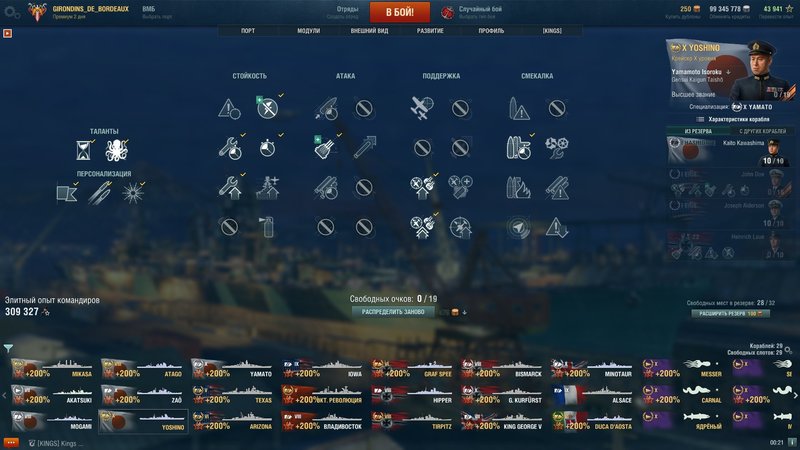
Task: Select the aircraft skill under Поддержка
Action: [x=422, y=108]
